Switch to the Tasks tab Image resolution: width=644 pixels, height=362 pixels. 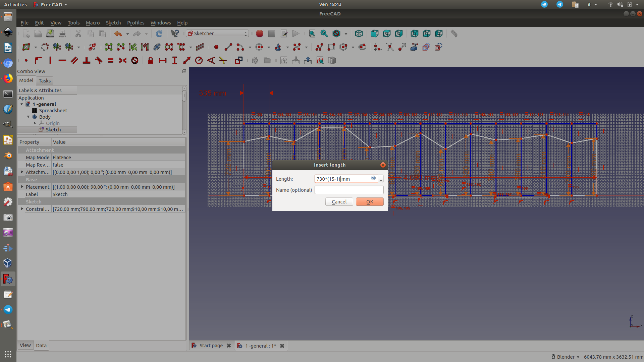point(45,80)
